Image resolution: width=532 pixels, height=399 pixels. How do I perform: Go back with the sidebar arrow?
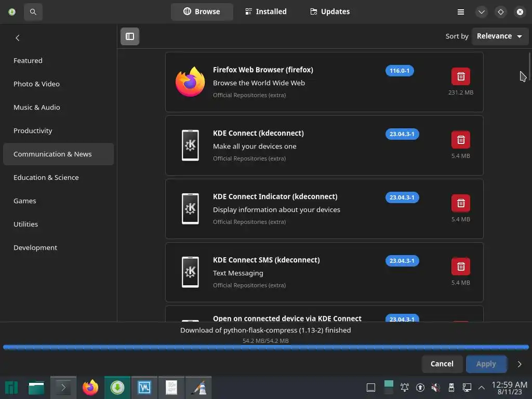[18, 38]
